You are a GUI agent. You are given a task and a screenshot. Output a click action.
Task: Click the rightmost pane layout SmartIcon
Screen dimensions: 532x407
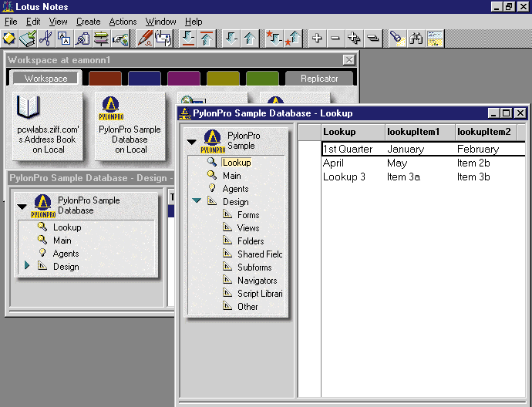pyautogui.click(x=435, y=38)
